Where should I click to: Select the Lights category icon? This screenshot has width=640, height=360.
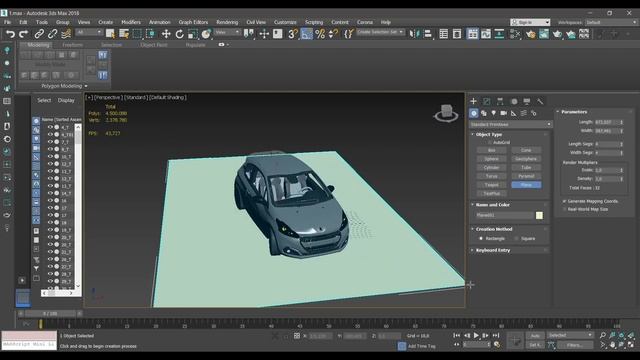tap(493, 113)
